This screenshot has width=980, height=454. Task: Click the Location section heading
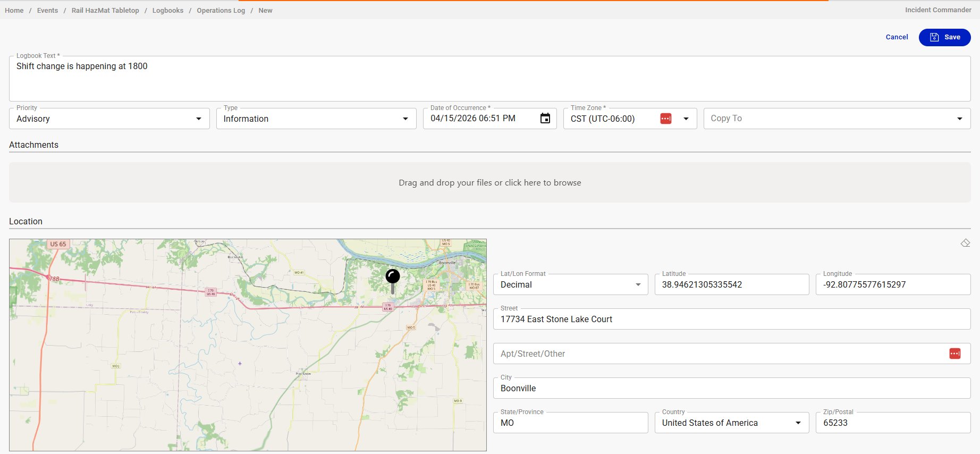pos(26,222)
